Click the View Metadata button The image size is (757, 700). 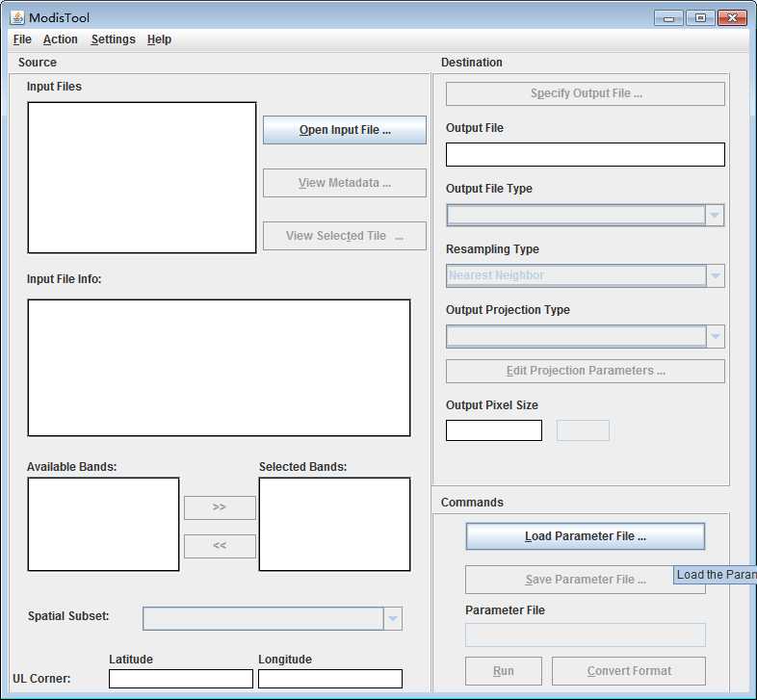click(345, 183)
